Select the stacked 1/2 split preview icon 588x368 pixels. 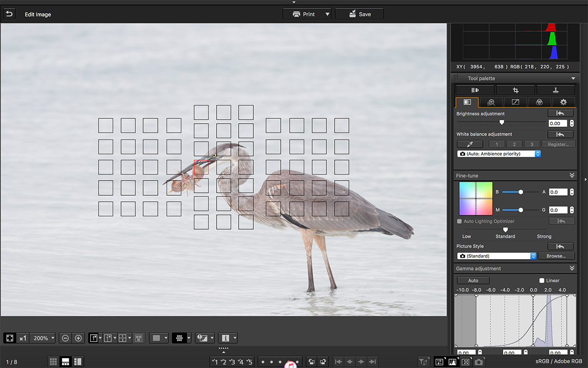click(x=123, y=338)
